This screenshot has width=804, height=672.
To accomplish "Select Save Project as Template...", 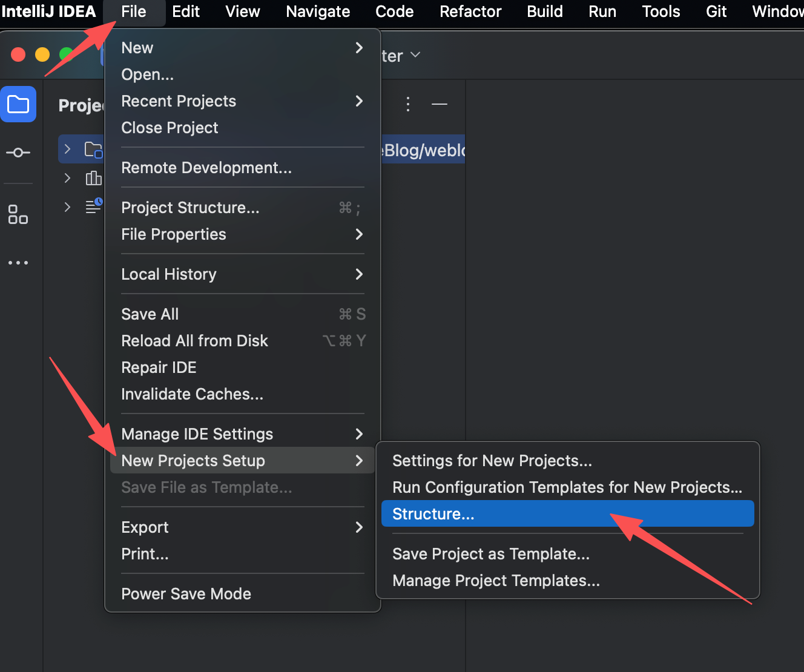I will coord(490,554).
